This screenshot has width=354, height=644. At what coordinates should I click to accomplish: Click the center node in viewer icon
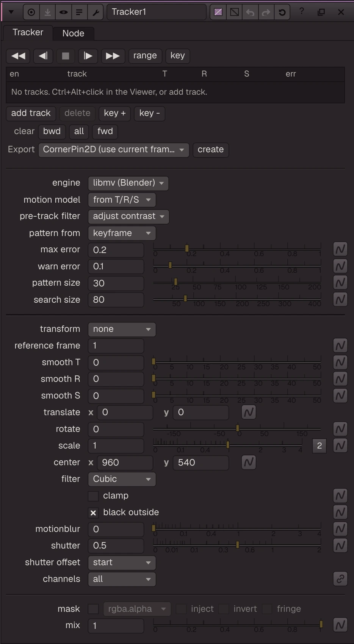[31, 12]
